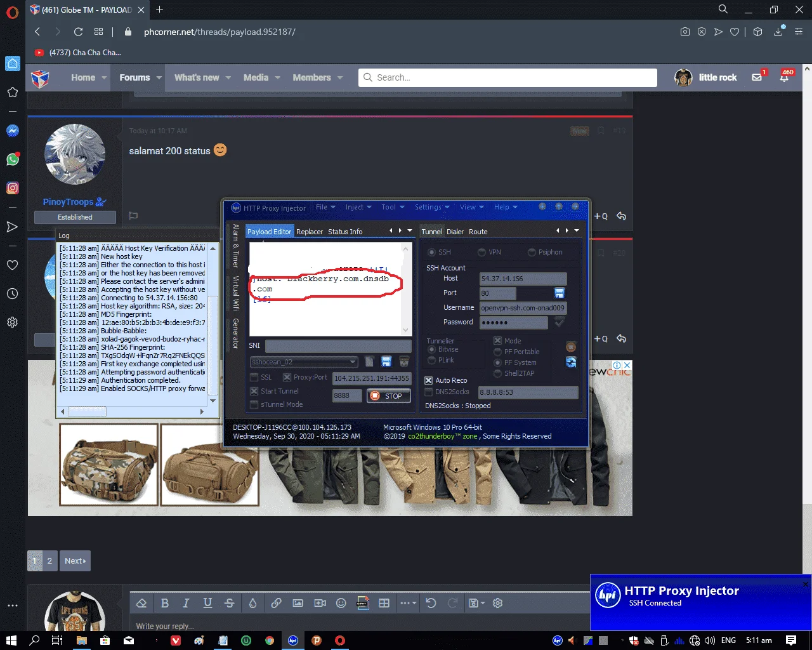
Task: Toggle Proxy:Port checkbox in the injector
Action: 287,377
